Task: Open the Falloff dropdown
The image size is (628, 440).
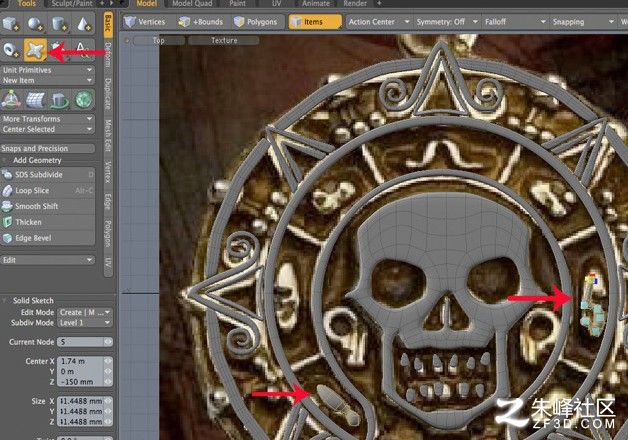Action: pyautogui.click(x=515, y=22)
